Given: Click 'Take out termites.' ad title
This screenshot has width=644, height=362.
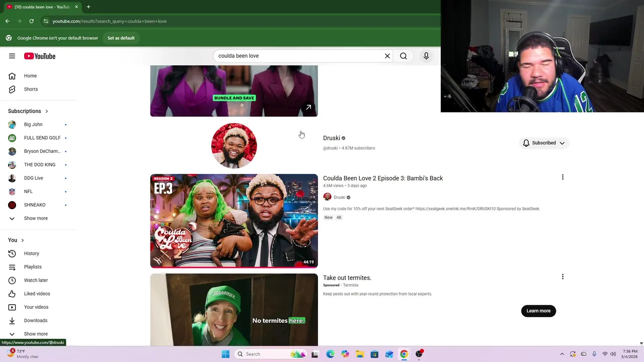Looking at the screenshot, I should pos(347,278).
